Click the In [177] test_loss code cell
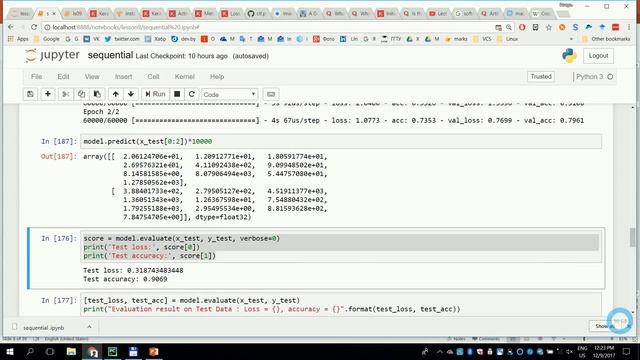 [x=341, y=304]
